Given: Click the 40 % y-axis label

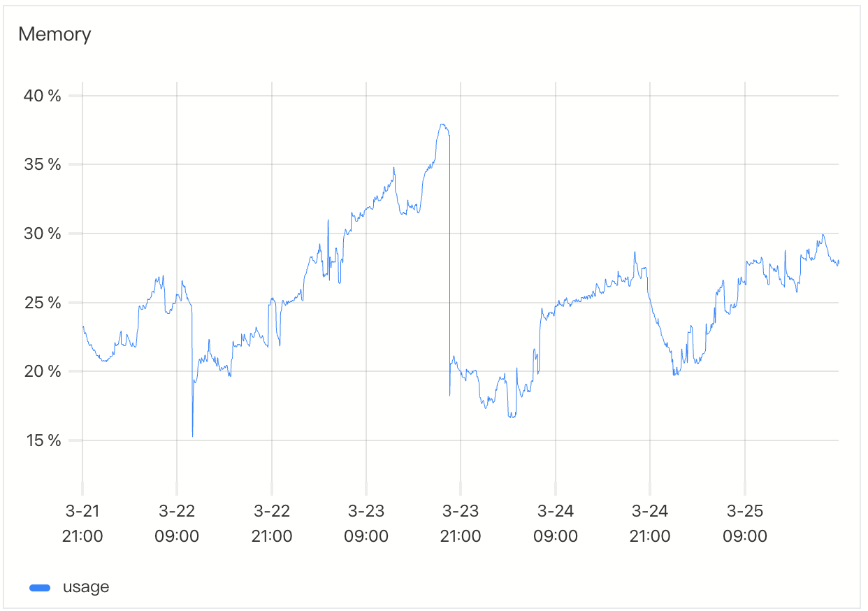Looking at the screenshot, I should coord(43,96).
